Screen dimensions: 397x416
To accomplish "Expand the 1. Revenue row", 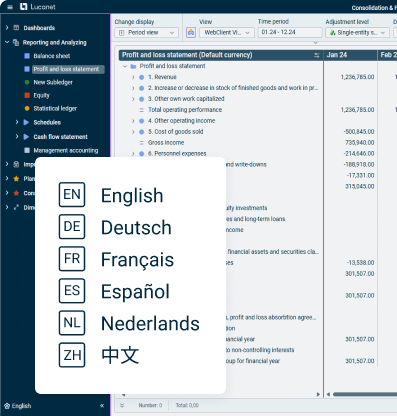I will 133,77.
